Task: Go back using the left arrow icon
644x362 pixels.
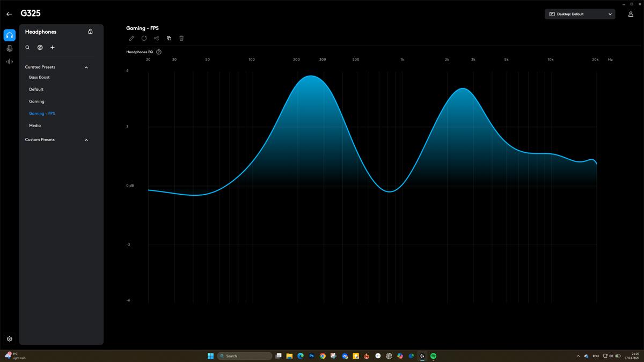Action: [x=9, y=14]
